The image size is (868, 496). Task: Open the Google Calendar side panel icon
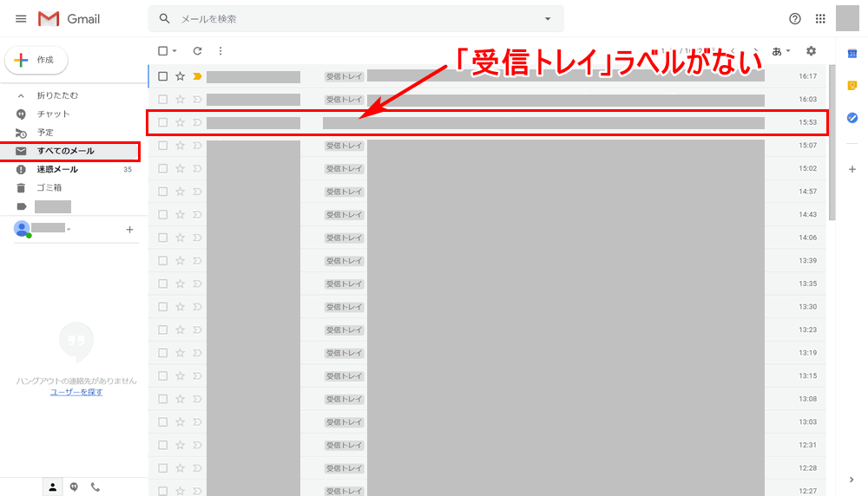852,54
